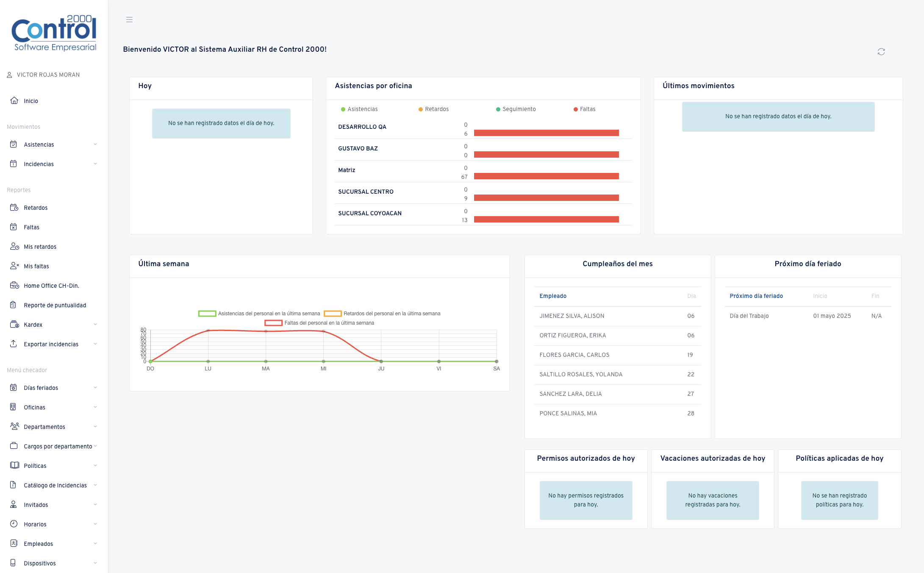Click the Empleado column header
The height and width of the screenshot is (573, 924).
[553, 296]
